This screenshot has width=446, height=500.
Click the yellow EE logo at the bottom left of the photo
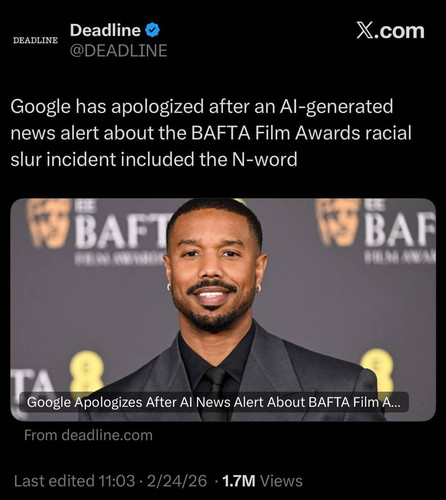[87, 371]
